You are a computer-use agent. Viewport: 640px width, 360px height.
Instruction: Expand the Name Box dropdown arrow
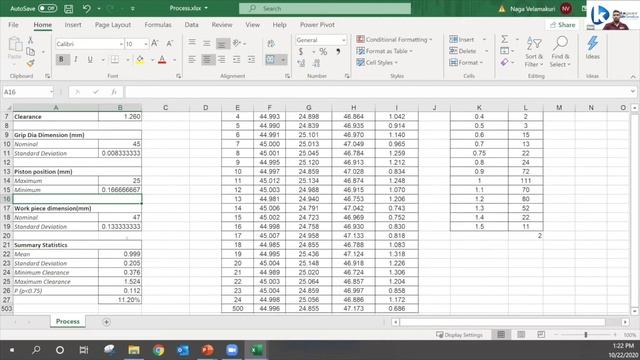point(51,92)
